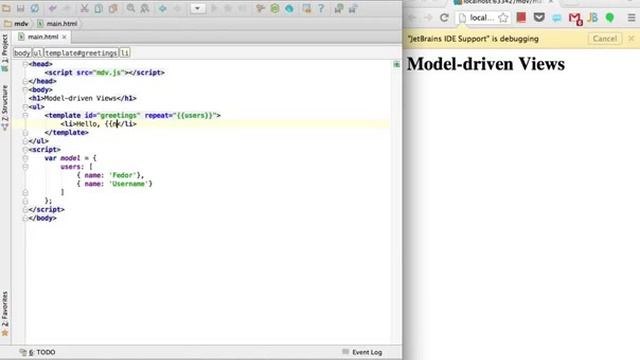
Task: Click the Undo toolbar icon
Action: pos(53,8)
